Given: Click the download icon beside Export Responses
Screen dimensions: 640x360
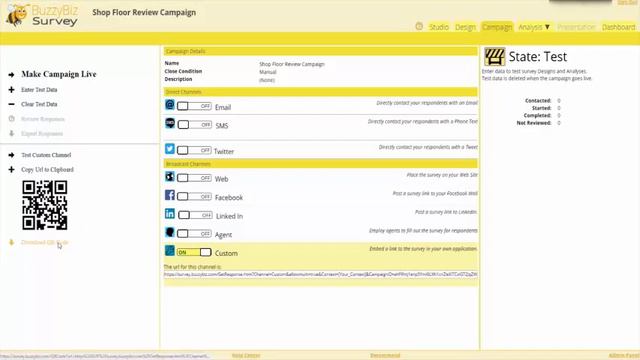Looking at the screenshot, I should click(x=11, y=133).
